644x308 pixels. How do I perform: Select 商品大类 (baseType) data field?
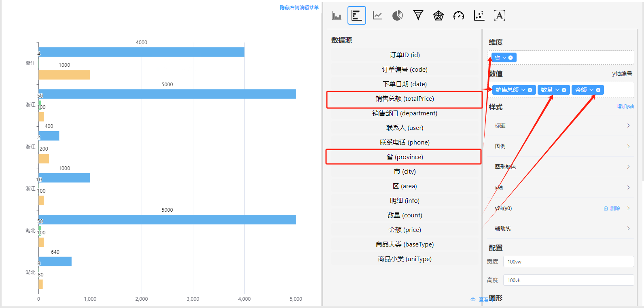pos(405,244)
